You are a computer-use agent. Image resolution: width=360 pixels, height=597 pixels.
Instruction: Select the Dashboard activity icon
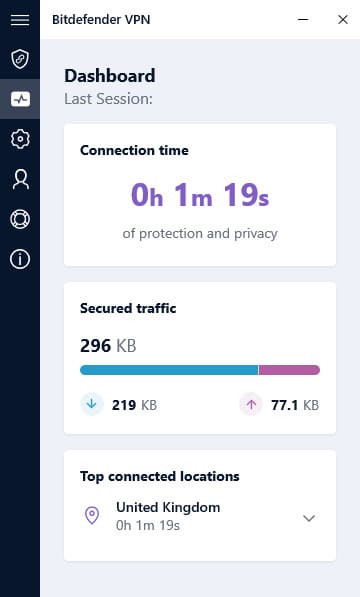tap(20, 99)
